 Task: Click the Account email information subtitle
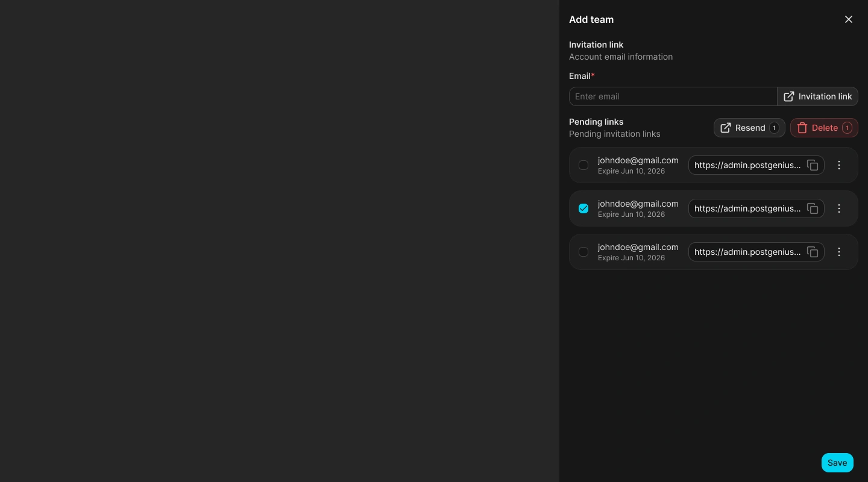[621, 57]
